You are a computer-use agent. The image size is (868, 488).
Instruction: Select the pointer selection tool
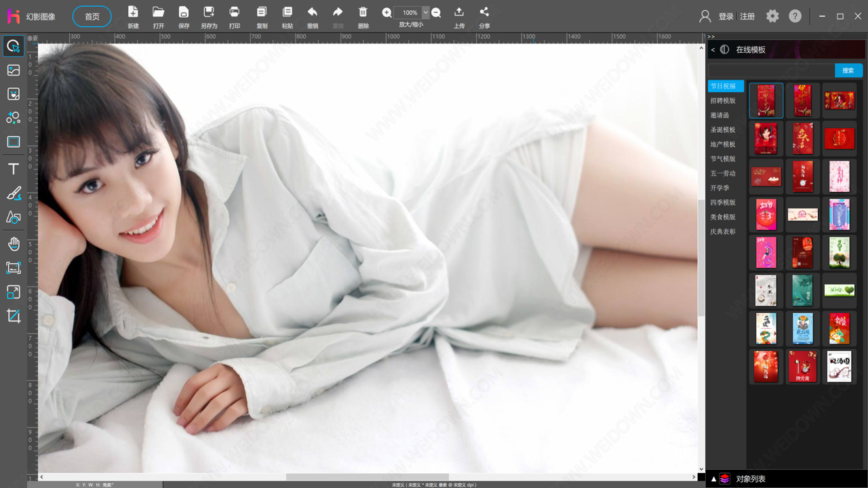(x=13, y=46)
